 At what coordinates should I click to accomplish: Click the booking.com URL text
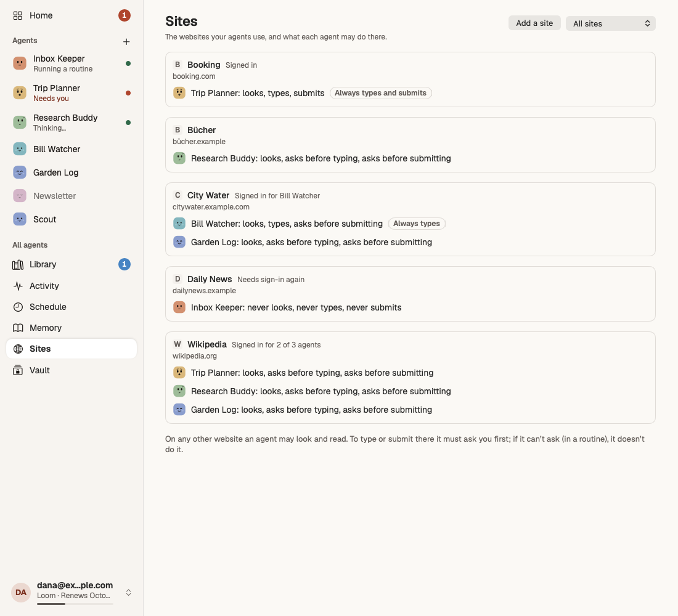tap(194, 76)
